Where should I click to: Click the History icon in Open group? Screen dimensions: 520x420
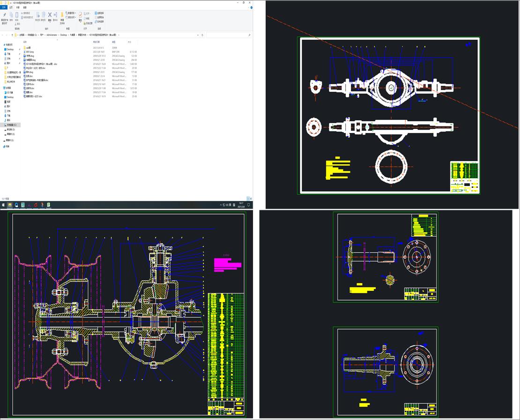click(x=89, y=23)
